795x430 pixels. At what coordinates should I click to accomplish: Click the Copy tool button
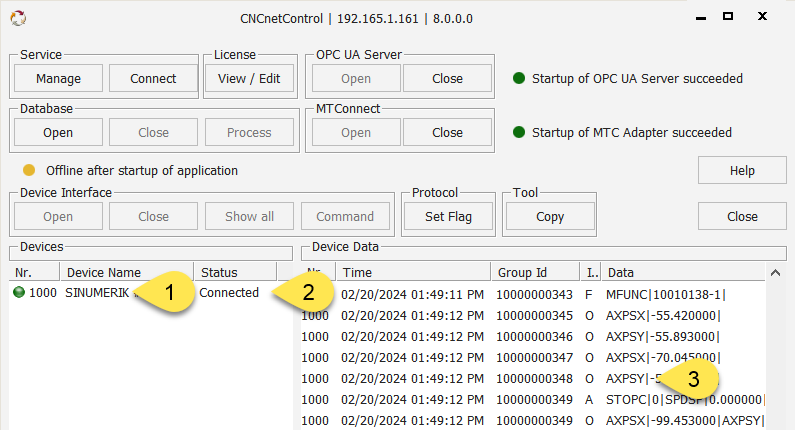click(x=550, y=217)
